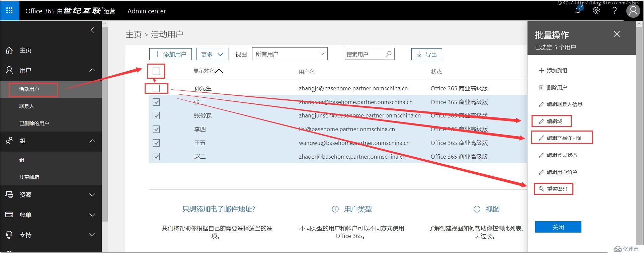Click the name 赵二 in user list
This screenshot has width=644, height=253.
pyautogui.click(x=200, y=157)
